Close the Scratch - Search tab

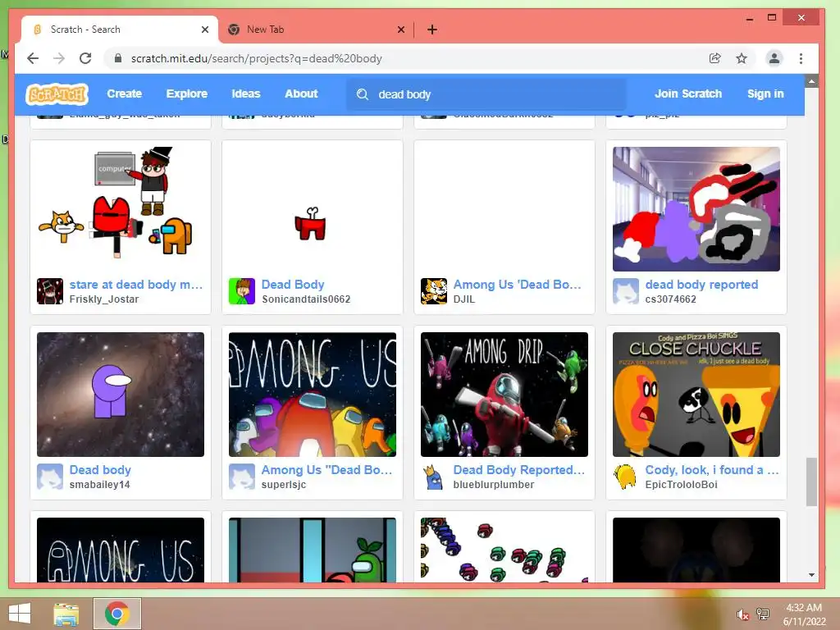204,30
